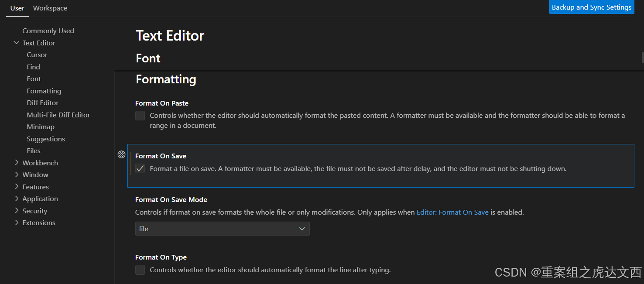Collapse the Text Editor tree section
The height and width of the screenshot is (284, 644).
tap(17, 43)
